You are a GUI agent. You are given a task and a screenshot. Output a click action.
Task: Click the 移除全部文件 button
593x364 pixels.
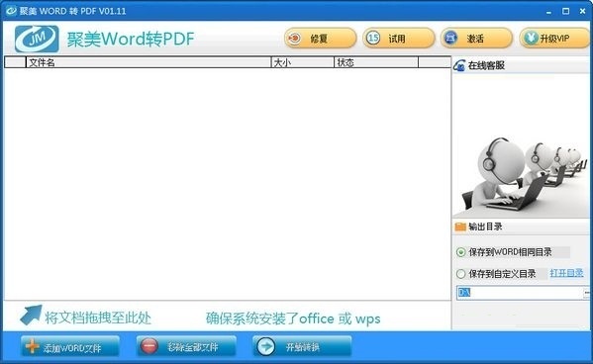[x=186, y=346]
